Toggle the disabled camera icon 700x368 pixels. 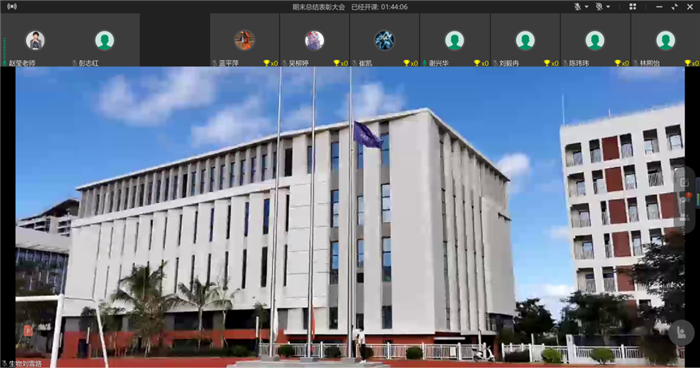(599, 7)
